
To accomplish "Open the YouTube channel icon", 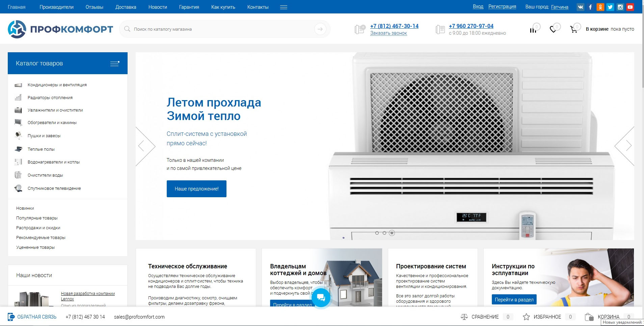I will tap(630, 7).
